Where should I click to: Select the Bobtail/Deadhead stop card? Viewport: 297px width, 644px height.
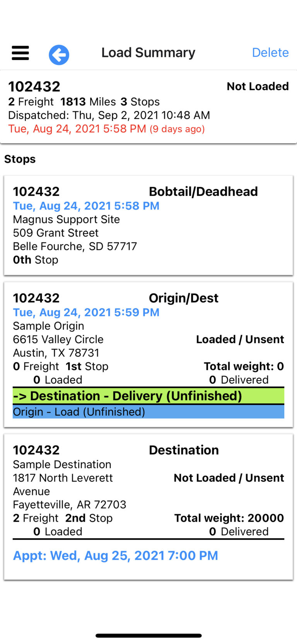tap(148, 225)
